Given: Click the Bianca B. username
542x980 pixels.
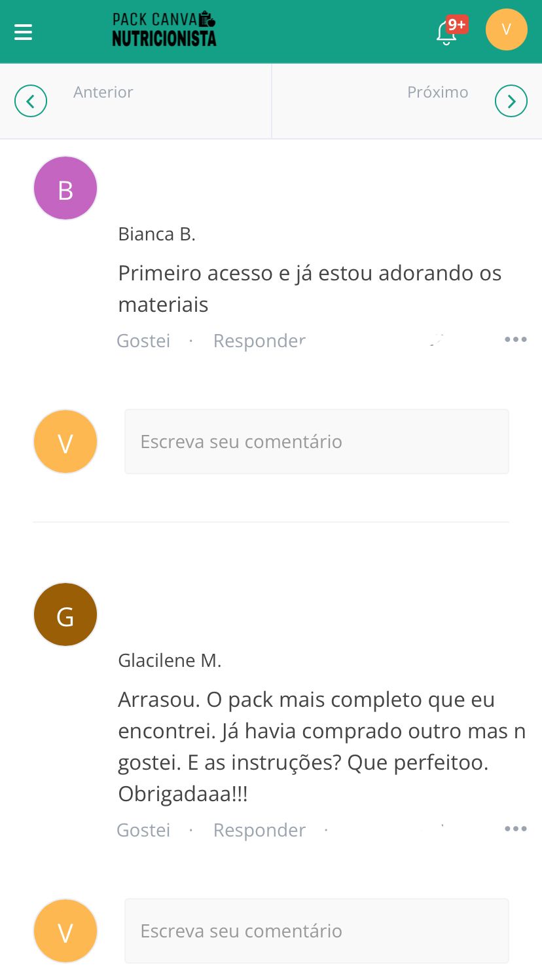Looking at the screenshot, I should point(156,234).
